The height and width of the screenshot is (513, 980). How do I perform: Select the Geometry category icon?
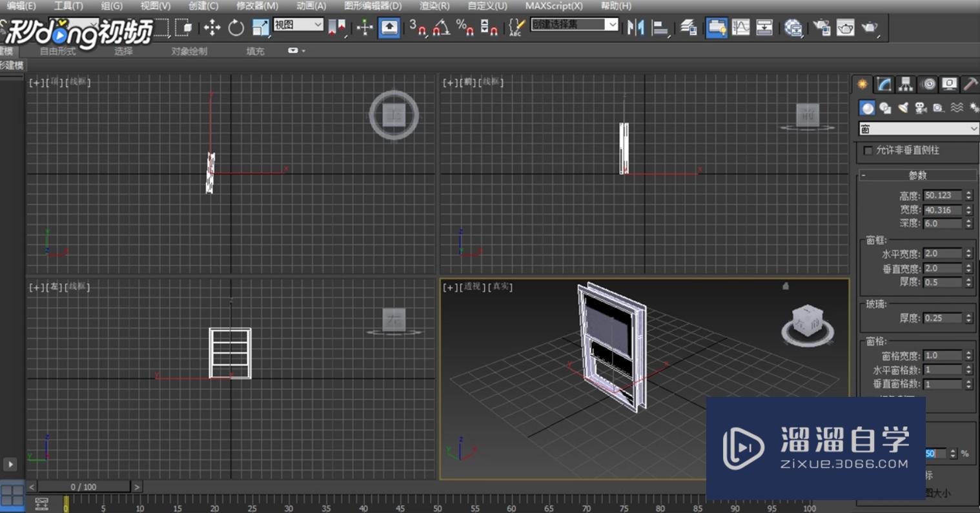coord(867,108)
